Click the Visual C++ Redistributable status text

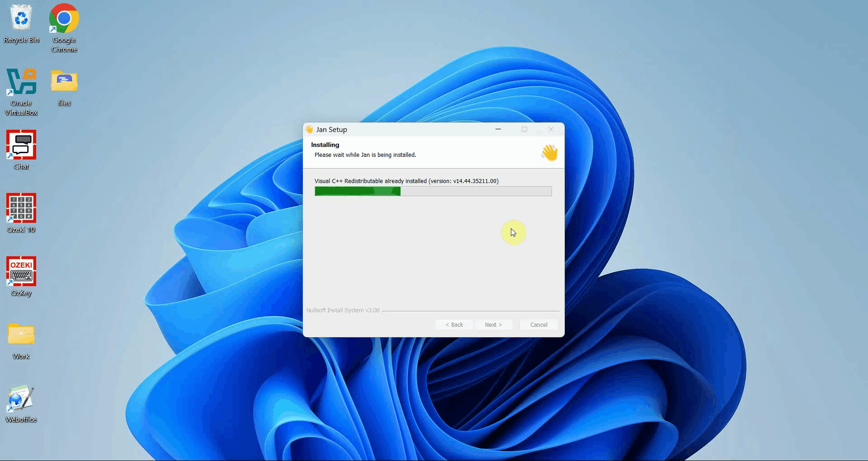pyautogui.click(x=406, y=181)
